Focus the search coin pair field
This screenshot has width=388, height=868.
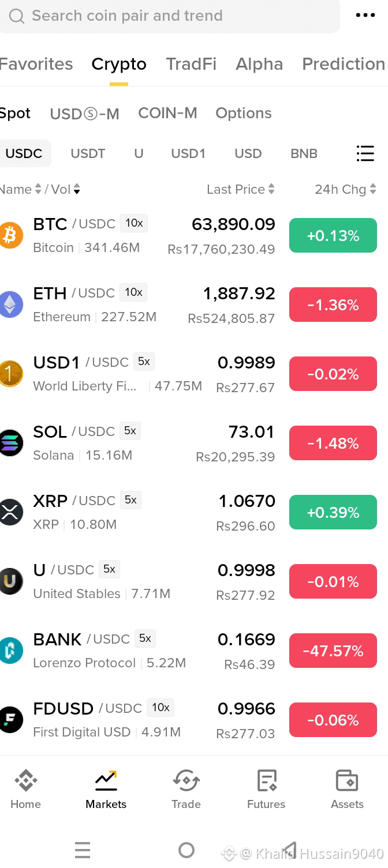click(170, 16)
